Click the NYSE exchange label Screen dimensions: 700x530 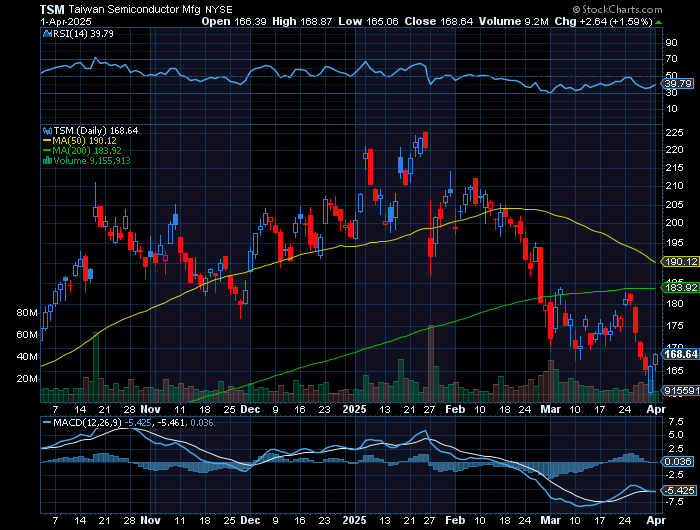219,9
